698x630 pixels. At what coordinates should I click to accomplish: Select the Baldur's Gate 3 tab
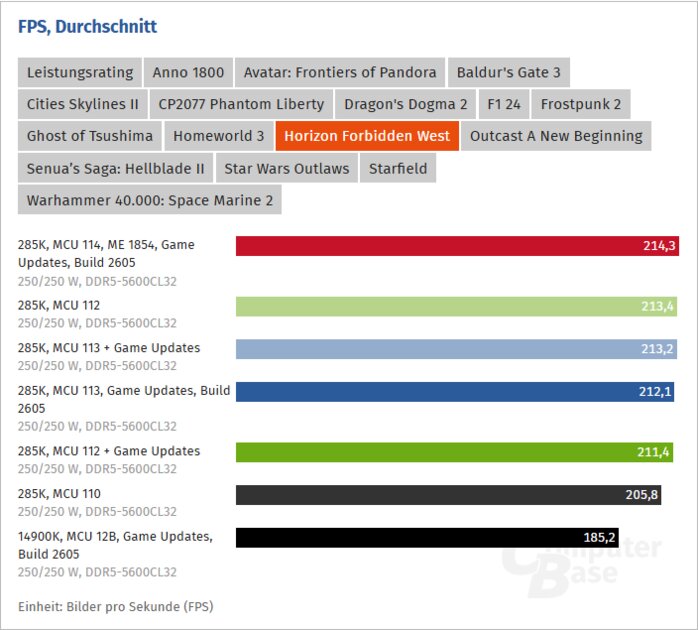tap(508, 72)
